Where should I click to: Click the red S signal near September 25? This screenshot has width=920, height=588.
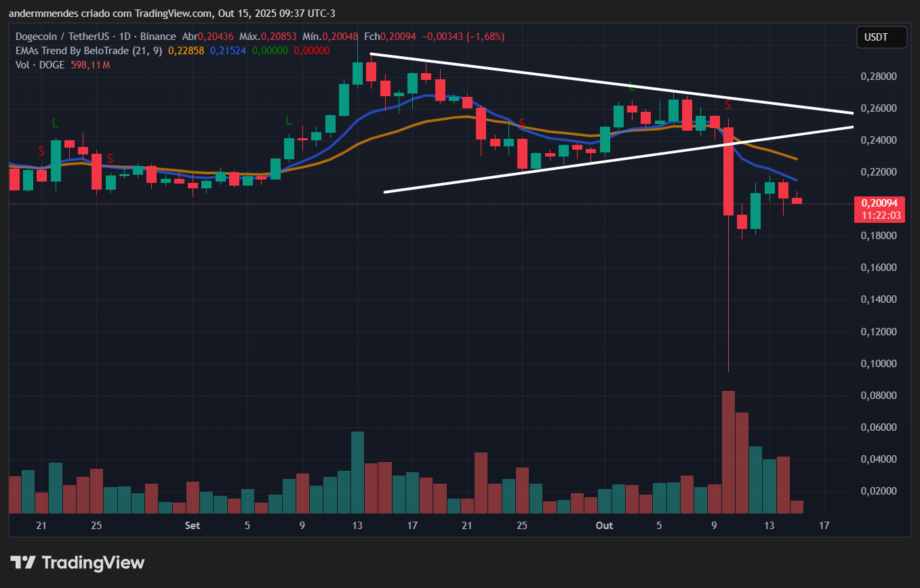pos(522,123)
